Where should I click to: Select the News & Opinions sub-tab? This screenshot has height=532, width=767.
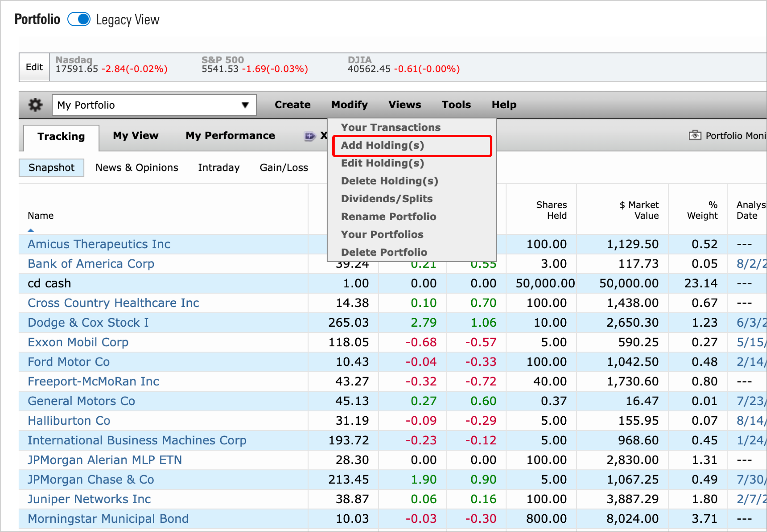137,167
